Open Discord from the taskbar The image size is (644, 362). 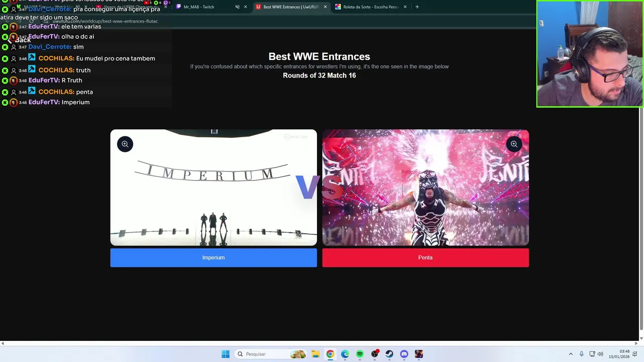pyautogui.click(x=404, y=354)
